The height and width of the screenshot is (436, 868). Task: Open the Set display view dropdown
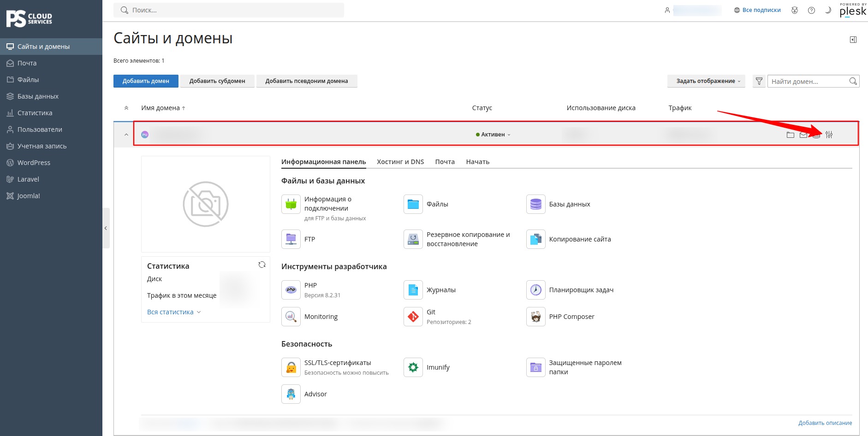[x=706, y=81]
